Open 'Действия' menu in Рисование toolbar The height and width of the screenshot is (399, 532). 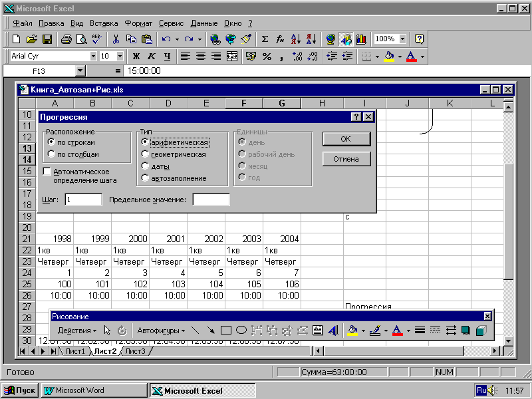76,330
